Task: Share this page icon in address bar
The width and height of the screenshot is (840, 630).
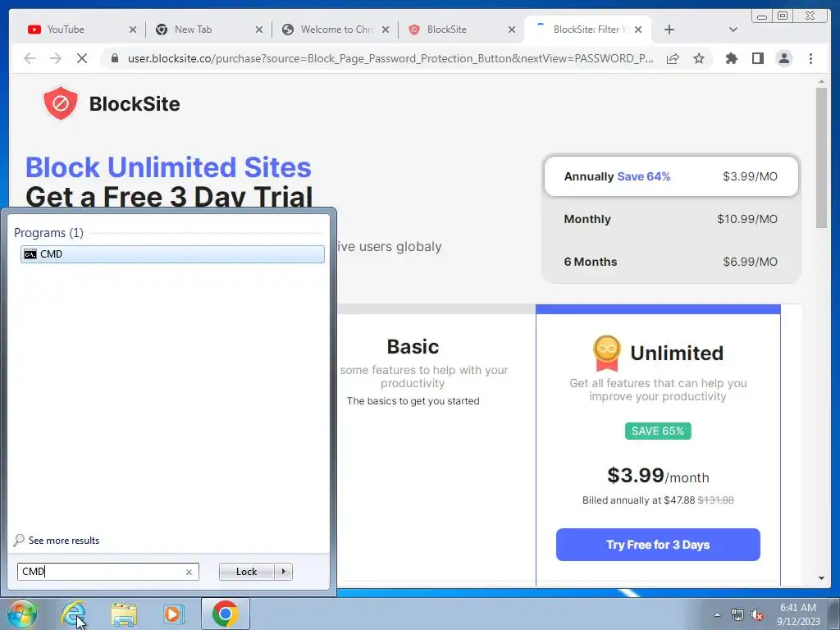Action: click(673, 58)
